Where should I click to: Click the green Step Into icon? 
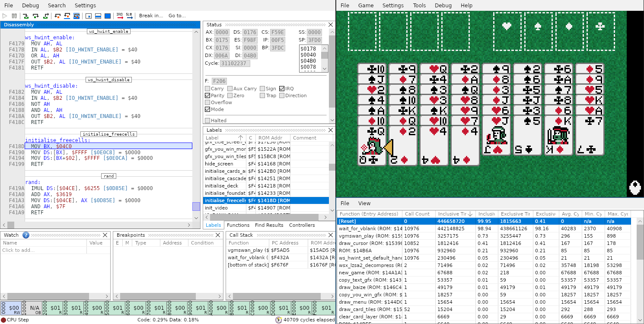(26, 16)
